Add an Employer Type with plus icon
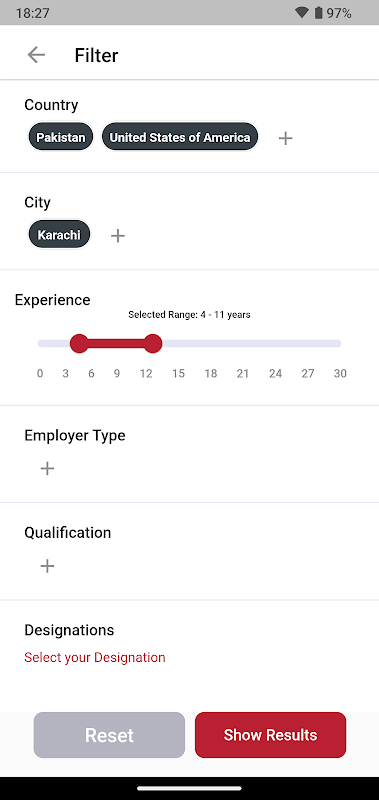Viewport: 379px width, 800px height. tap(47, 468)
